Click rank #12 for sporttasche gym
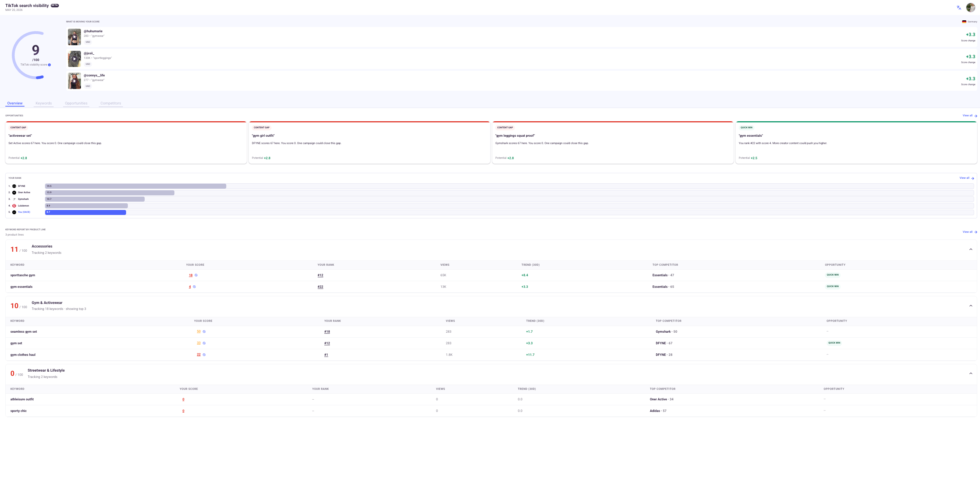 coord(320,275)
